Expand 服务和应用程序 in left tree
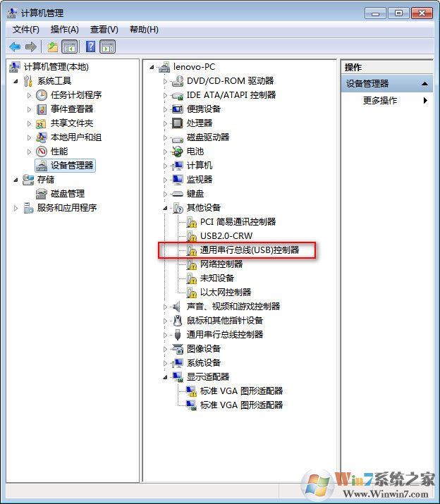The width and height of the screenshot is (440, 504). (x=16, y=208)
